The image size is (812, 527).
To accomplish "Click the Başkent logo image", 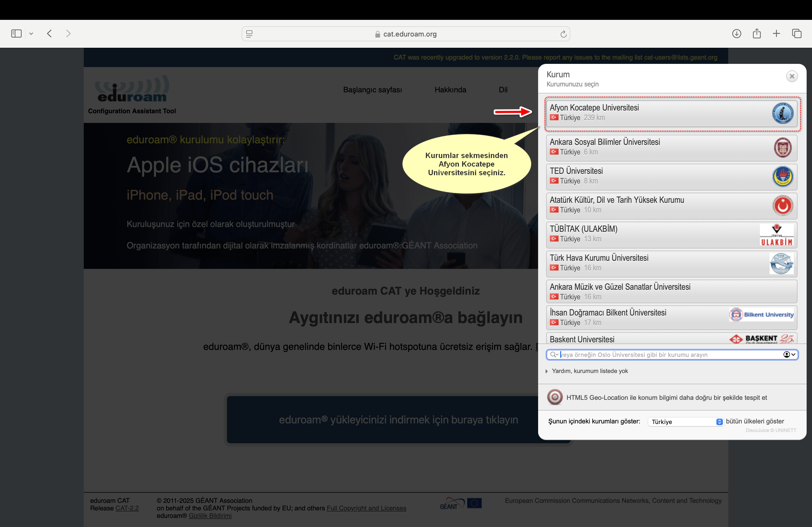I will click(761, 339).
